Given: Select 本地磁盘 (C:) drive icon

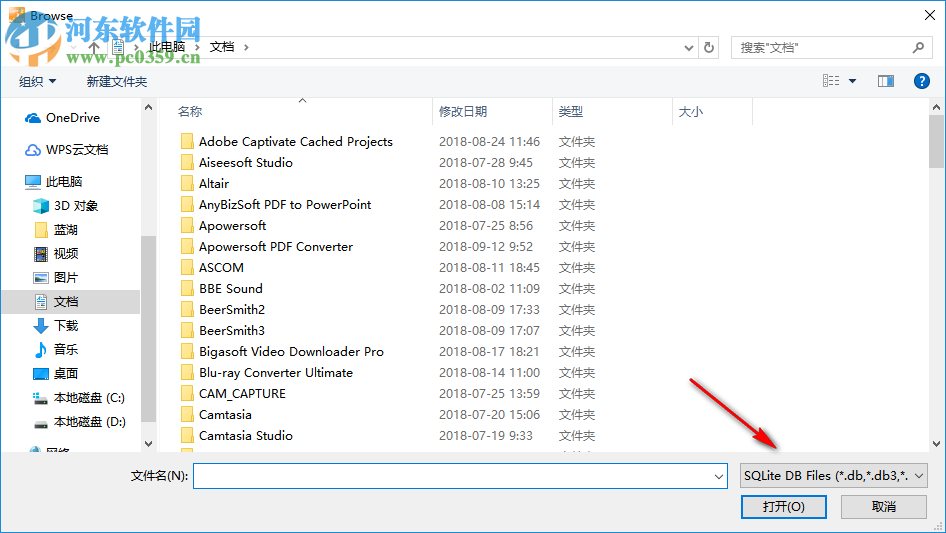Looking at the screenshot, I should 40,398.
